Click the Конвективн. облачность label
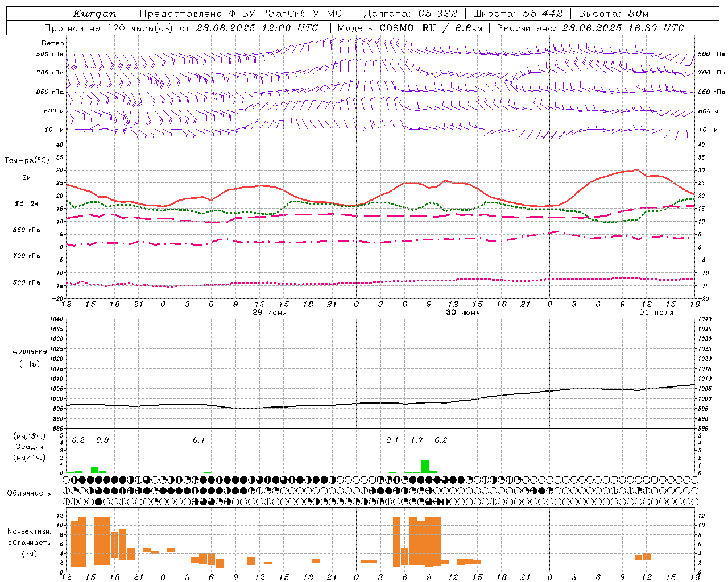Screen dimensions: 728x582 coord(30,537)
